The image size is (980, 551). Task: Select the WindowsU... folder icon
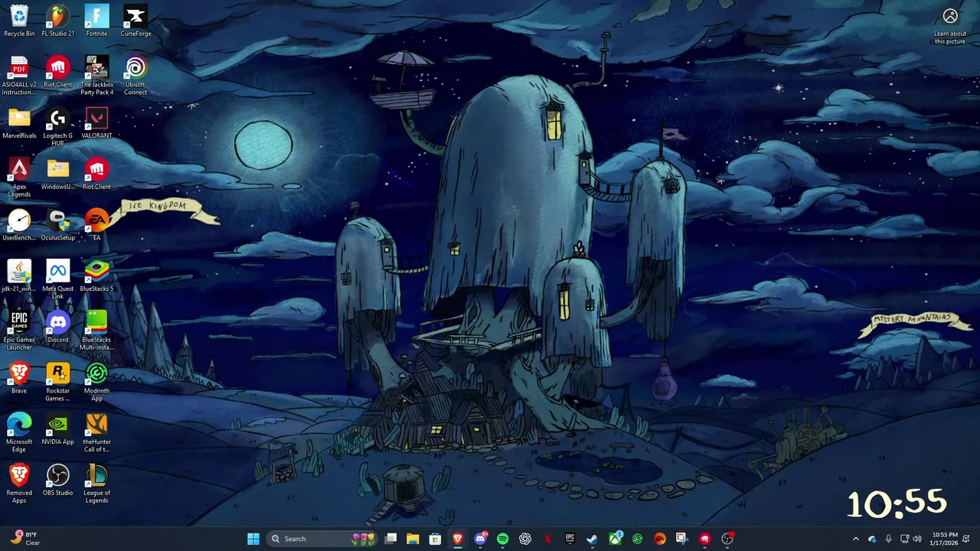[x=58, y=174]
